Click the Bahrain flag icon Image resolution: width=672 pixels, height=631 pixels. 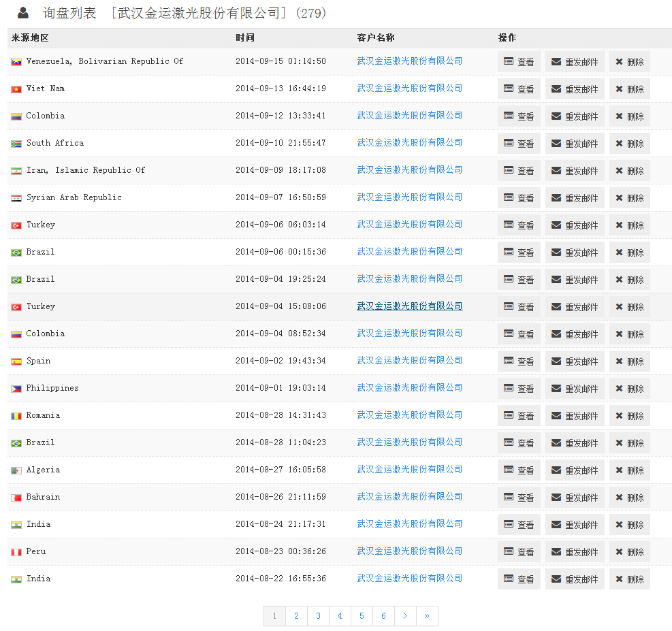pyautogui.click(x=16, y=498)
